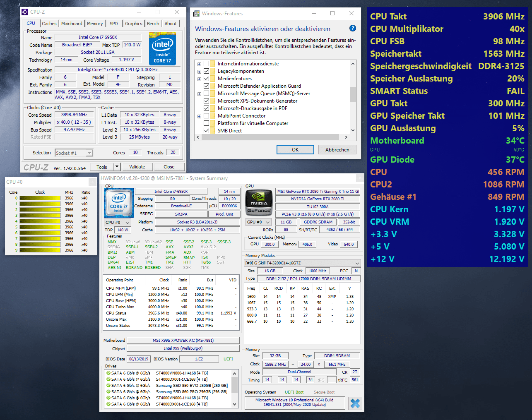Uncheck Microsoft XPS-Dokument-Generator
The width and height of the screenshot is (532, 420).
point(206,101)
